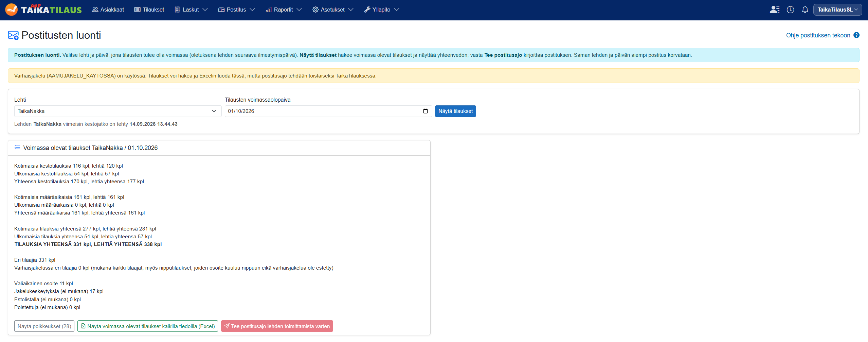Open Tilaukset menu item
This screenshot has height=342, width=868.
149,10
